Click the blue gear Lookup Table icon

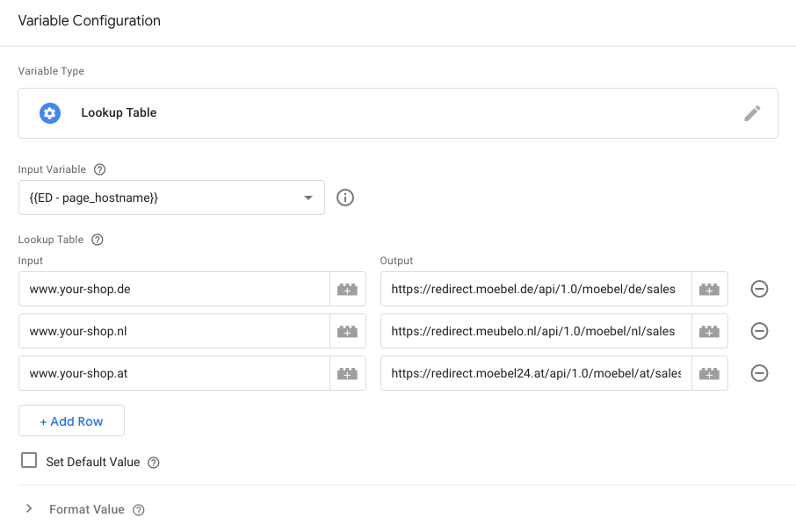tap(50, 113)
